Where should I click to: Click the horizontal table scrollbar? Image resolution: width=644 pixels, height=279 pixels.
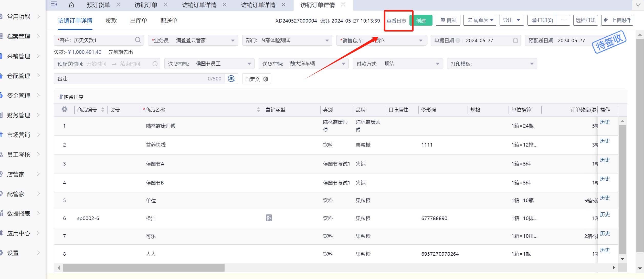144,268
